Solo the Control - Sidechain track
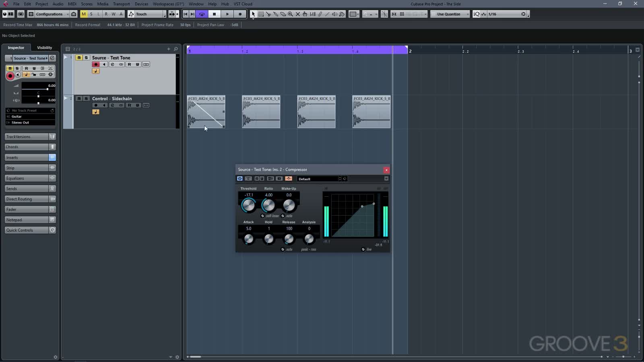The height and width of the screenshot is (362, 644). coord(86,99)
